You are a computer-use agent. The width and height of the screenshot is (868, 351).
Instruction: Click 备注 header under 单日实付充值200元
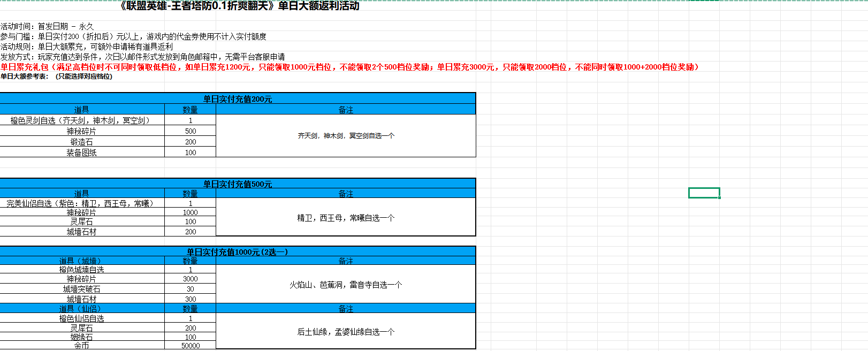click(x=346, y=109)
